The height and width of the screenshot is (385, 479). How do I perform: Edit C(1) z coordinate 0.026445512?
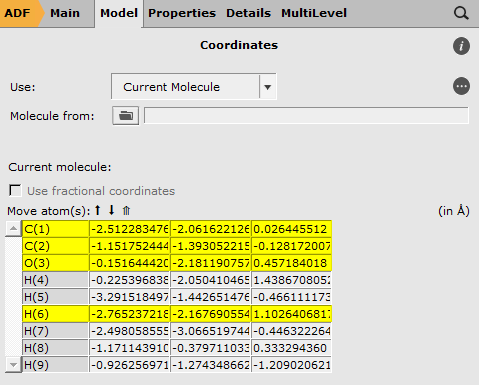click(x=291, y=229)
